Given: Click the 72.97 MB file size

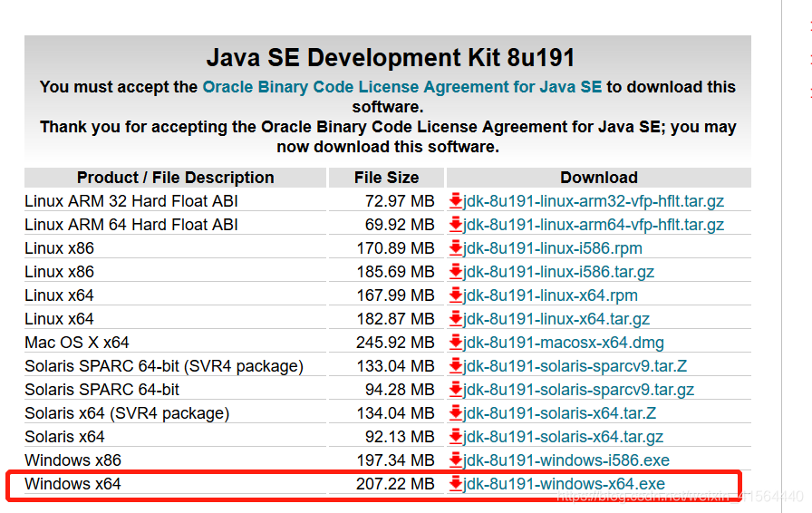Looking at the screenshot, I should coord(400,201).
